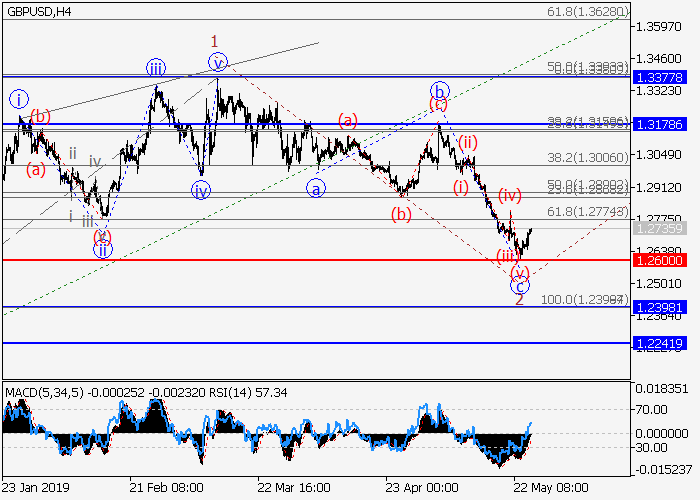Select the circled blue wave a marker
This screenshot has height=500, width=700.
(x=314, y=188)
